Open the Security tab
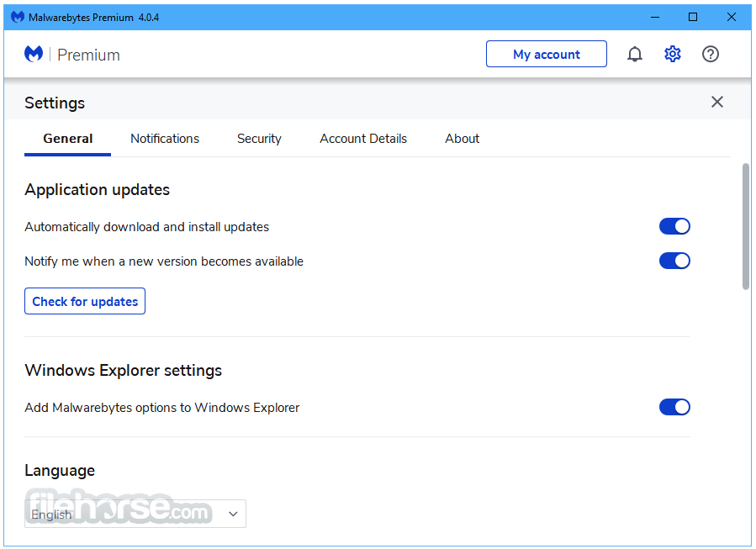Image resolution: width=756 pixels, height=549 pixels. [259, 139]
